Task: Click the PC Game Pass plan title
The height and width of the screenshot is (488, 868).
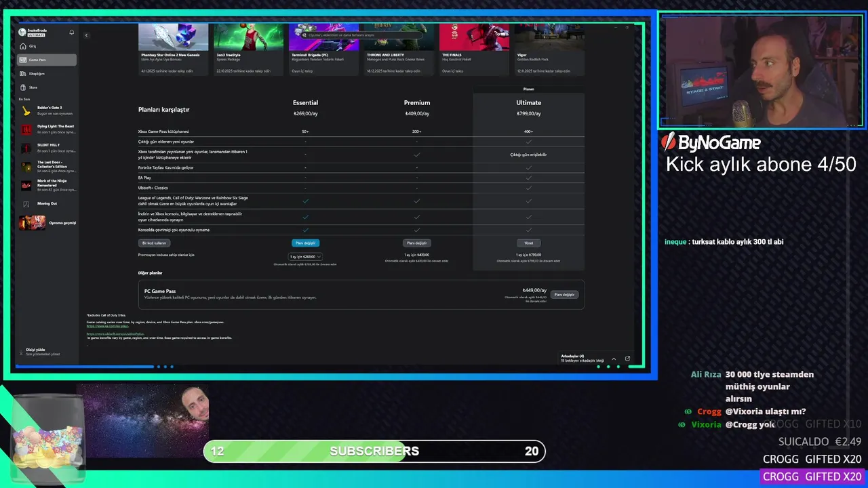Action: 160,291
